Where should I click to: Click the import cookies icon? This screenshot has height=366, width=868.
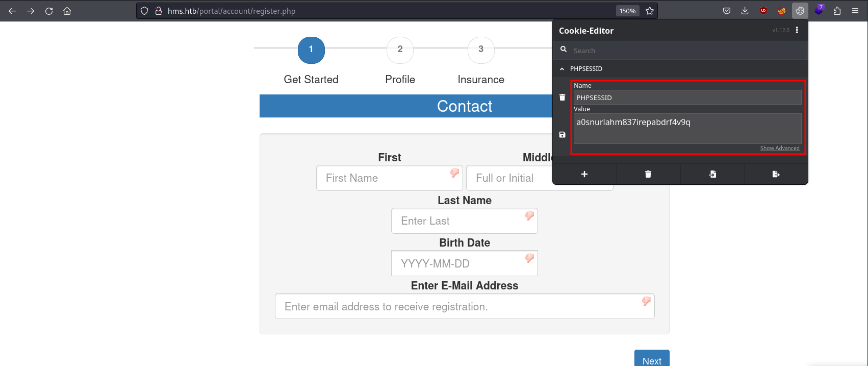coord(712,174)
